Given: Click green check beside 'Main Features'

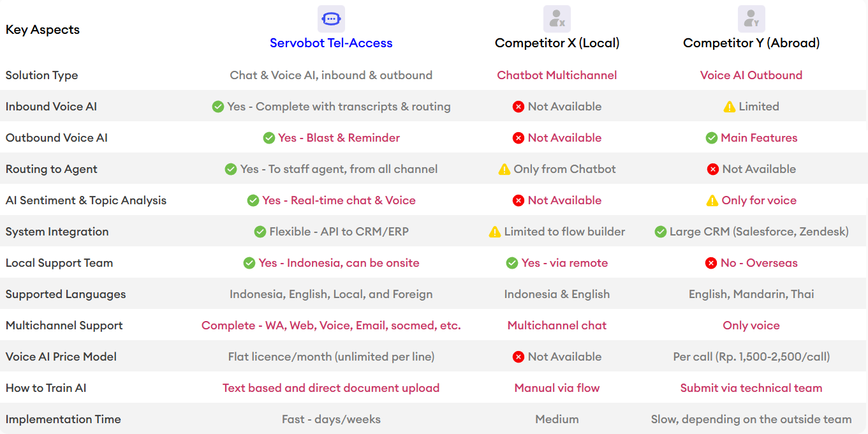Looking at the screenshot, I should (712, 138).
